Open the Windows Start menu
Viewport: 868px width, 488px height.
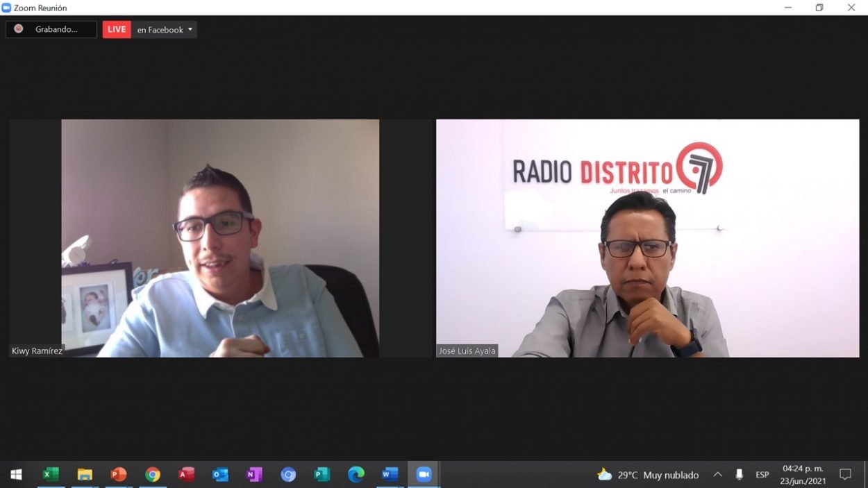tap(16, 475)
